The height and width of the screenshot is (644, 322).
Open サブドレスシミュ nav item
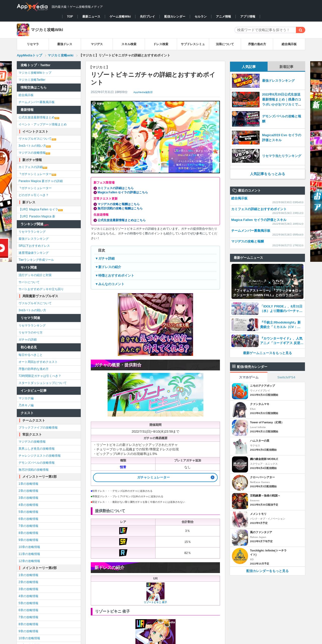[x=193, y=44]
